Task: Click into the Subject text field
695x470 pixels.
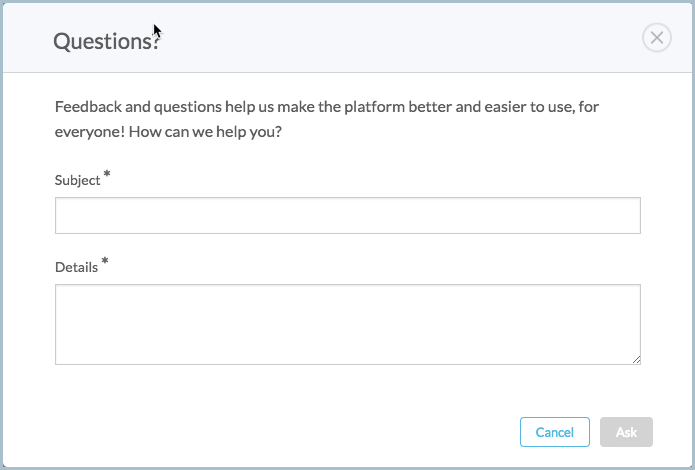Action: (x=348, y=215)
